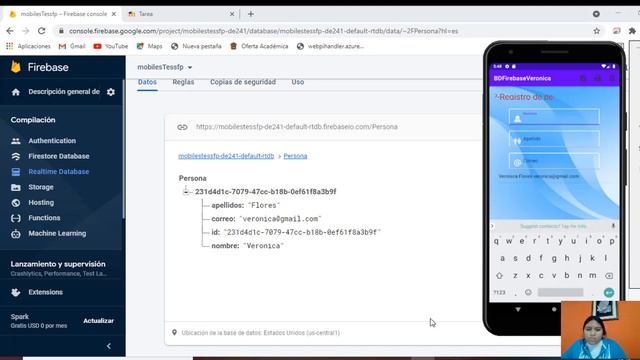The width and height of the screenshot is (640, 360).
Task: Switch to the Reglas tab
Action: [183, 82]
